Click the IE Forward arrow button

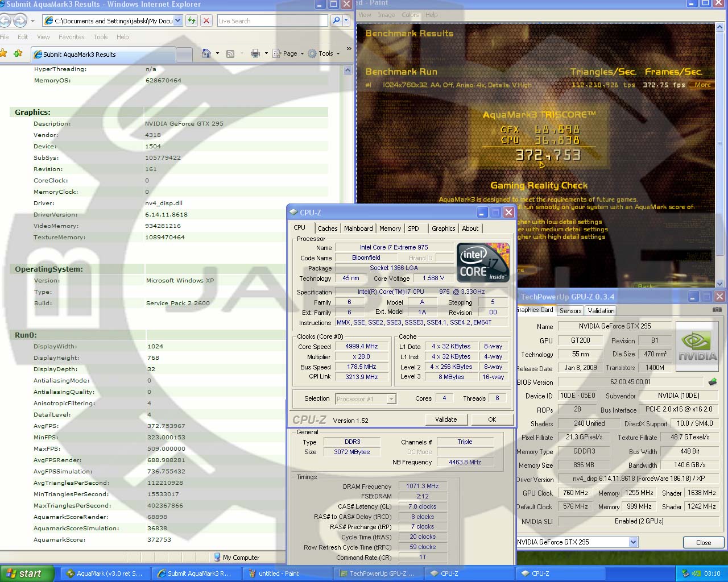(20, 21)
